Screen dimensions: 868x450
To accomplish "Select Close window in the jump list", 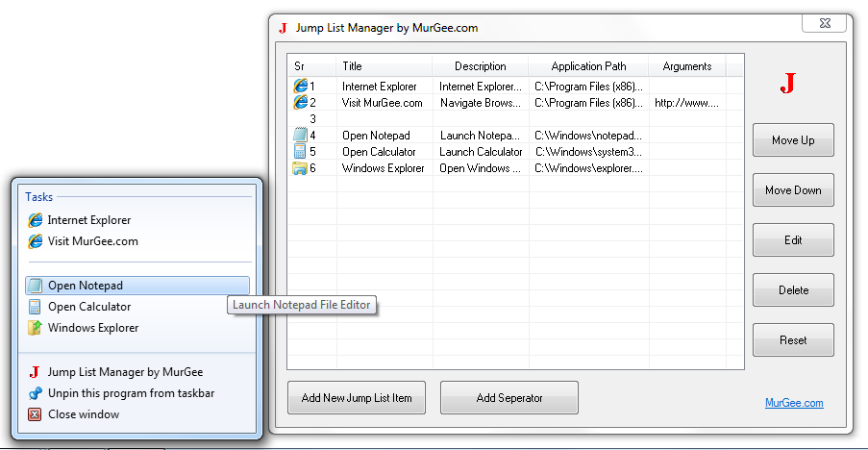I will coord(84,414).
